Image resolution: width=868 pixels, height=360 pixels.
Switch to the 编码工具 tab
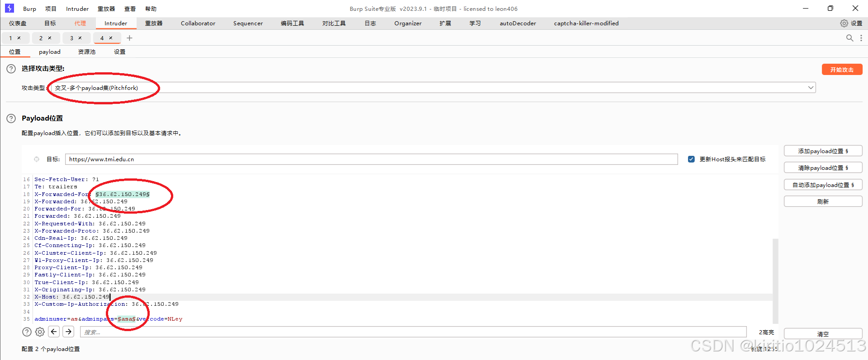click(x=292, y=23)
